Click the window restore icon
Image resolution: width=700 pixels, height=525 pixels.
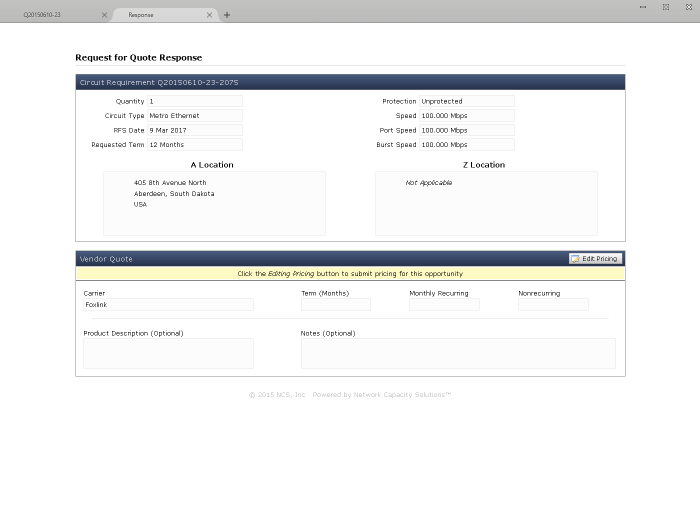tap(666, 7)
